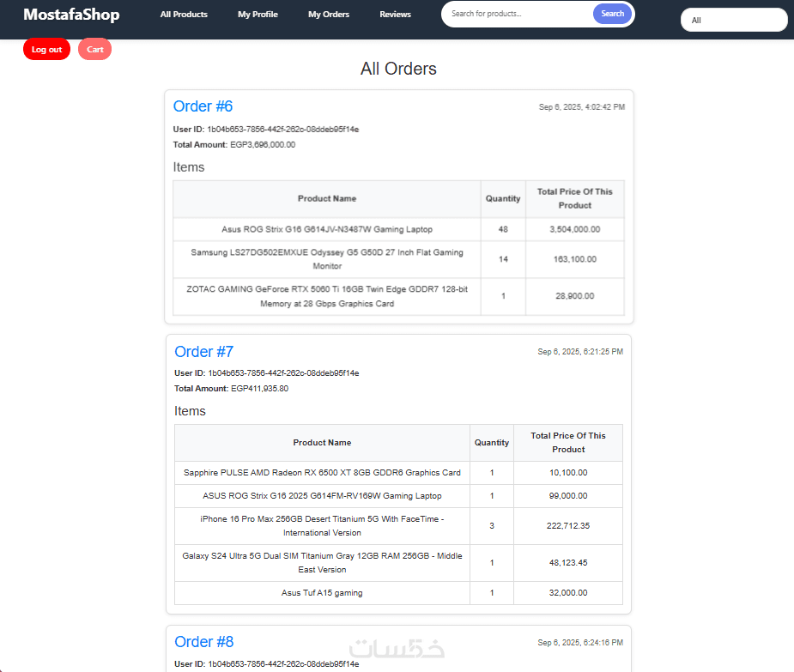This screenshot has height=672, width=794.
Task: Click ASUS ROG Strix G16 2025 G614FM-RV169W row
Action: [x=398, y=496]
